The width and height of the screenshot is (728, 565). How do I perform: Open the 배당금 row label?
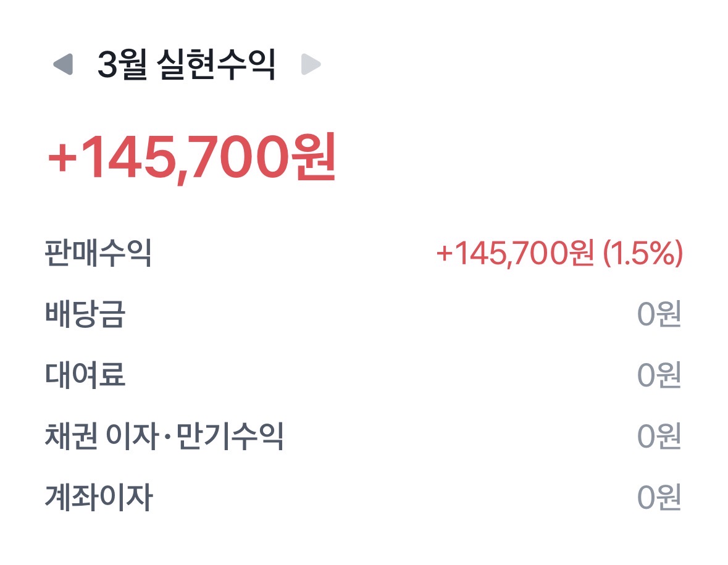85,314
